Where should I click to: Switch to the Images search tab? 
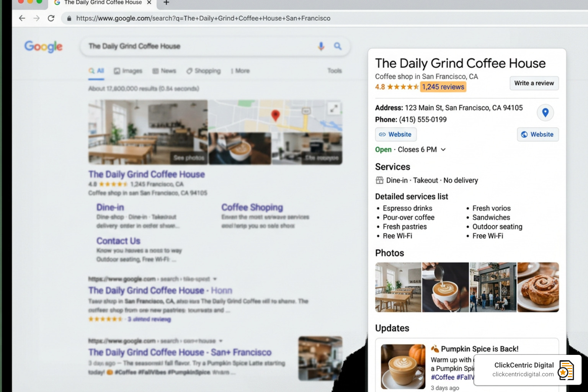pos(129,71)
